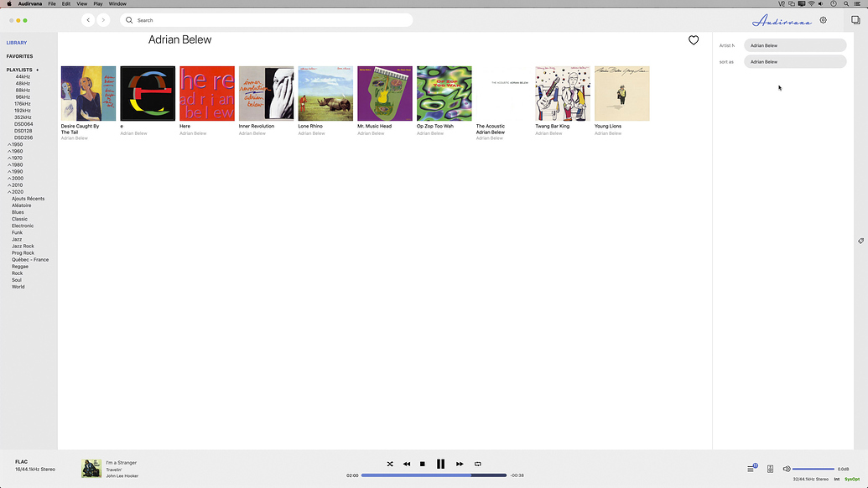
Task: Open the Op Zop Too Wah album
Action: coord(444,94)
